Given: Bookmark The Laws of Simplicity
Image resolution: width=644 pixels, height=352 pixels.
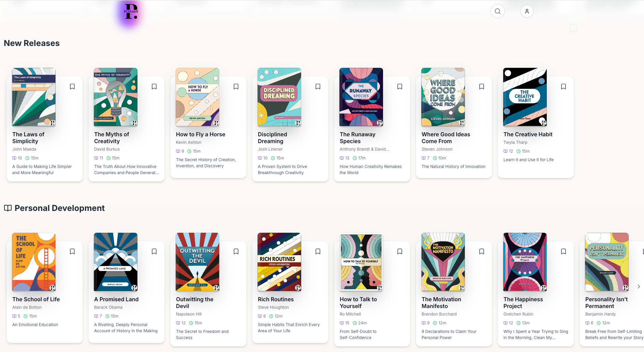Looking at the screenshot, I should coord(72,87).
